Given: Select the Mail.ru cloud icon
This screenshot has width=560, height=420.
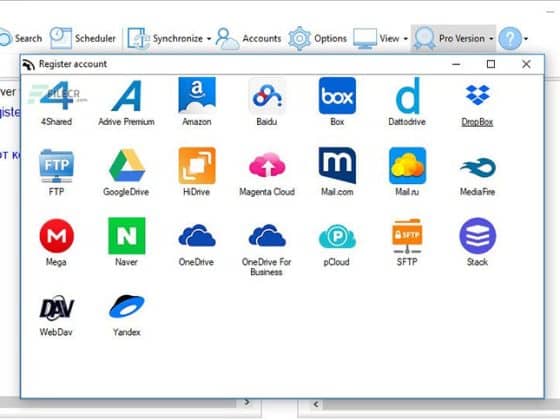Looking at the screenshot, I should point(408,166).
